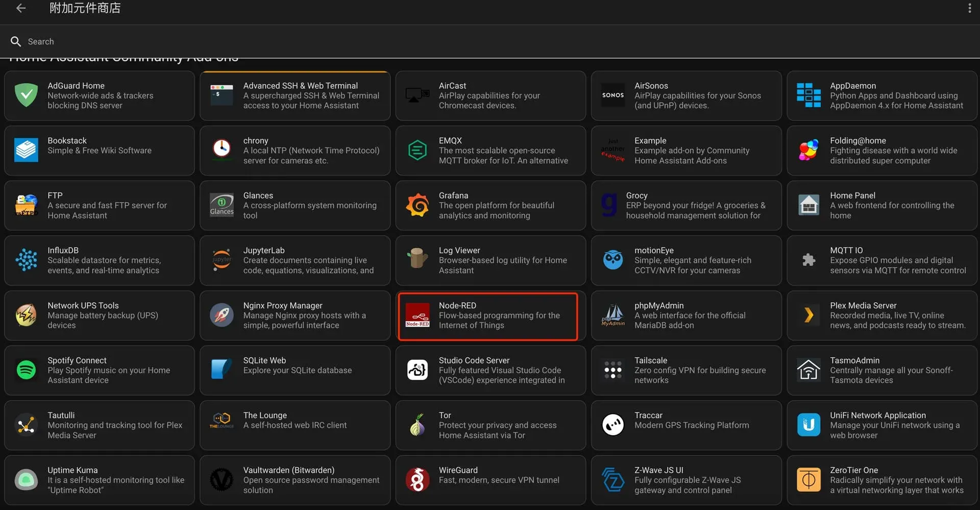Click the Traccar icon
This screenshot has height=510, width=980.
(613, 425)
